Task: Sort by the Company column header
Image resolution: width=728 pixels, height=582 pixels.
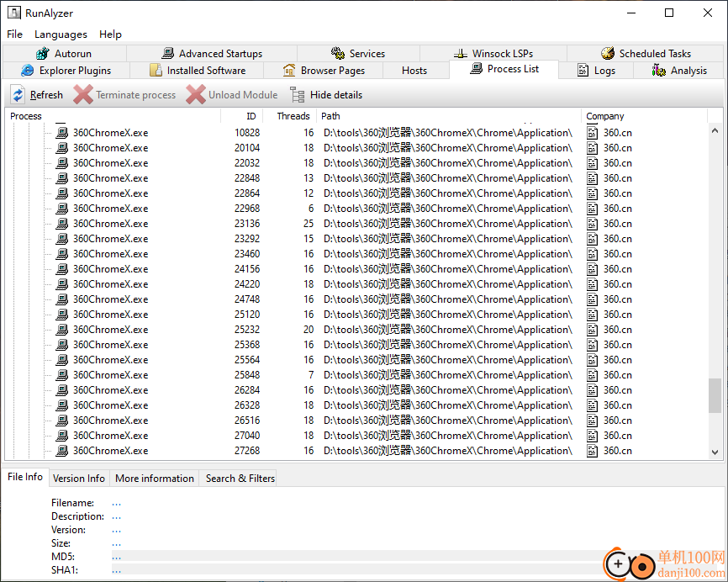Action: [645, 116]
